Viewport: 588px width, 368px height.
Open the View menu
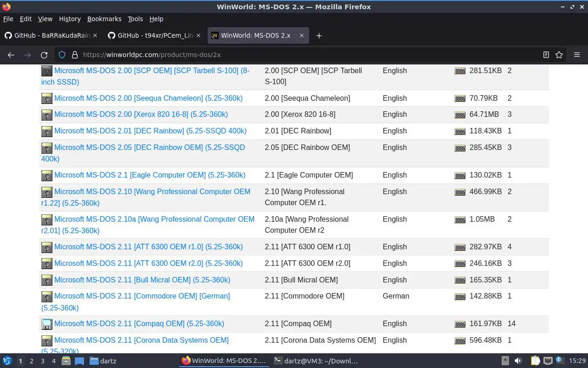(x=45, y=19)
